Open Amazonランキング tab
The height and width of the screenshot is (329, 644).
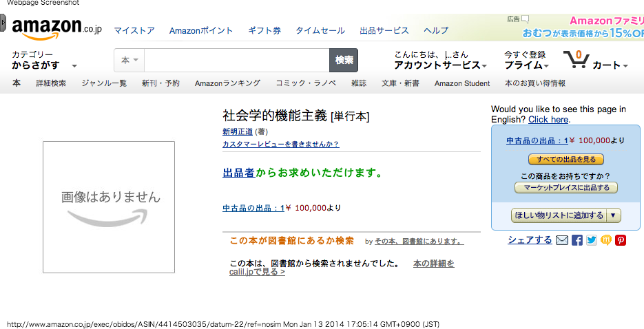(227, 83)
